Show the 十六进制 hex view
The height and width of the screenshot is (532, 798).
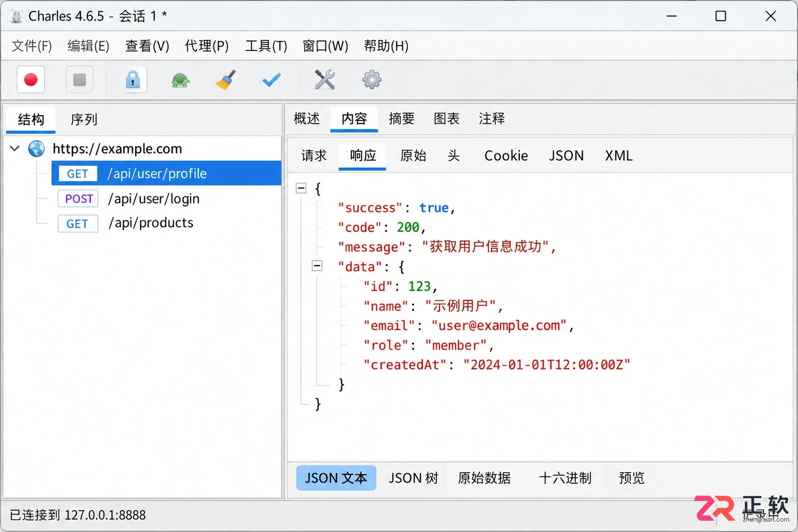coord(565,478)
